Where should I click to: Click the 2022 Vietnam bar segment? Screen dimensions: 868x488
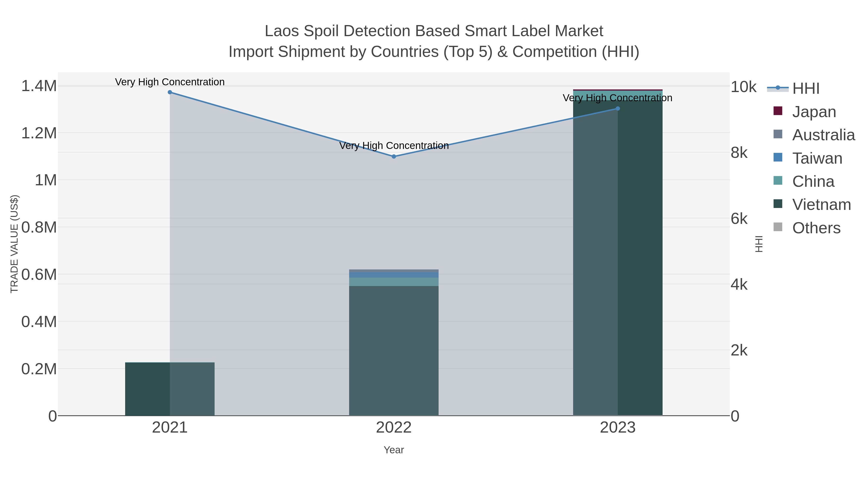pos(394,351)
